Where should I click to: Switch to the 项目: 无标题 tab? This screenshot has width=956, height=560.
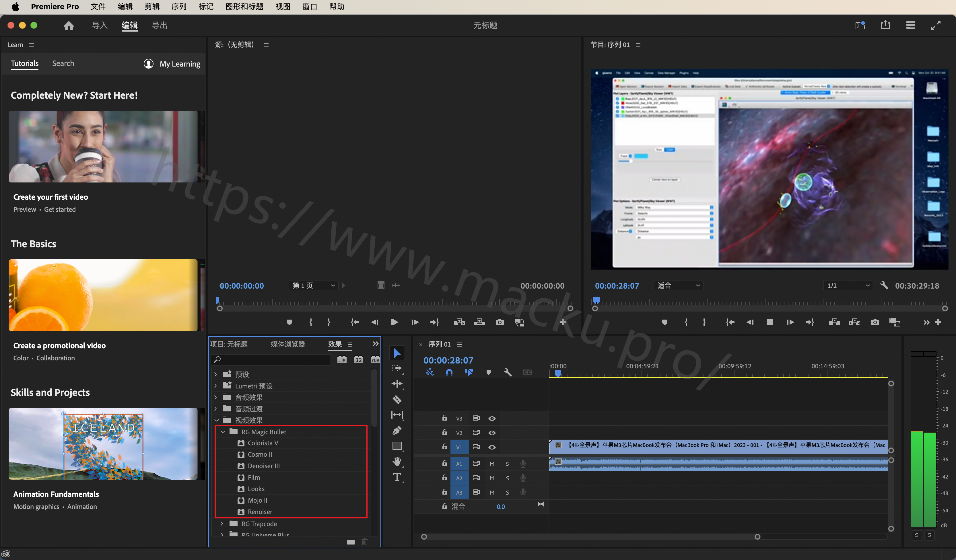[x=229, y=344]
